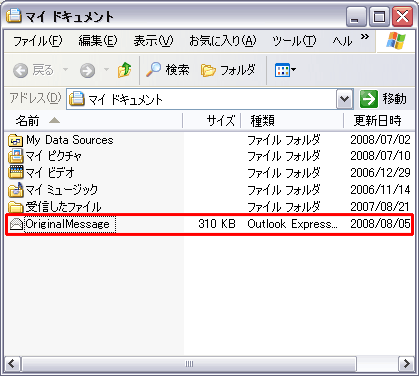Screen dimensions: 419x376
Task: Click horizontal scrollbar right arrow
Action: (406, 363)
